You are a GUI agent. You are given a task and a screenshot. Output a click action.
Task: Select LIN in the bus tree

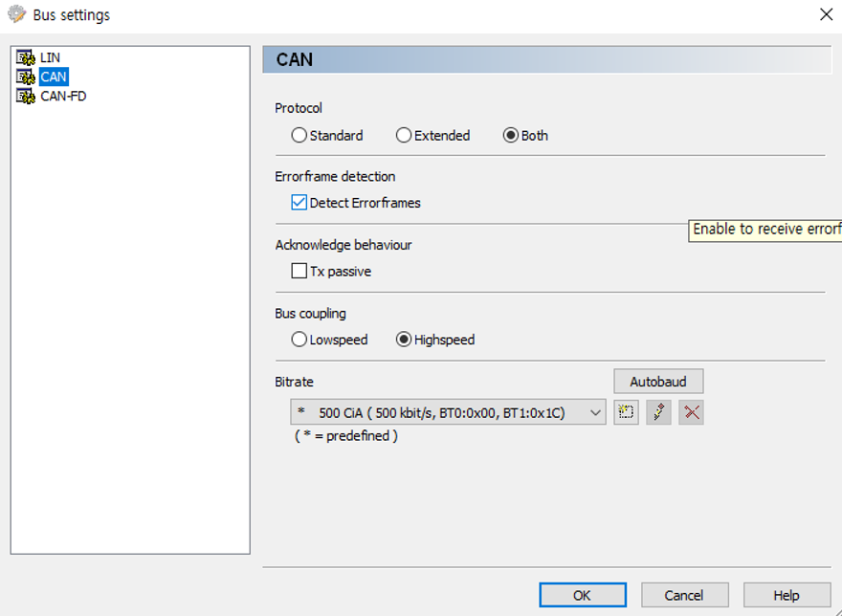(x=50, y=57)
